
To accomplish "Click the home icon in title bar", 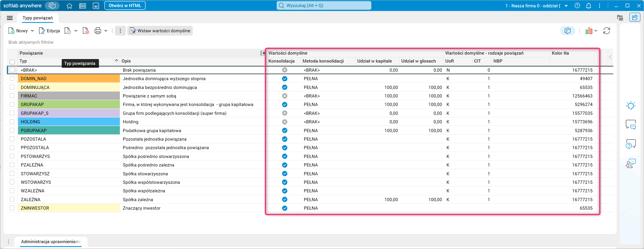I will click(x=69, y=6).
